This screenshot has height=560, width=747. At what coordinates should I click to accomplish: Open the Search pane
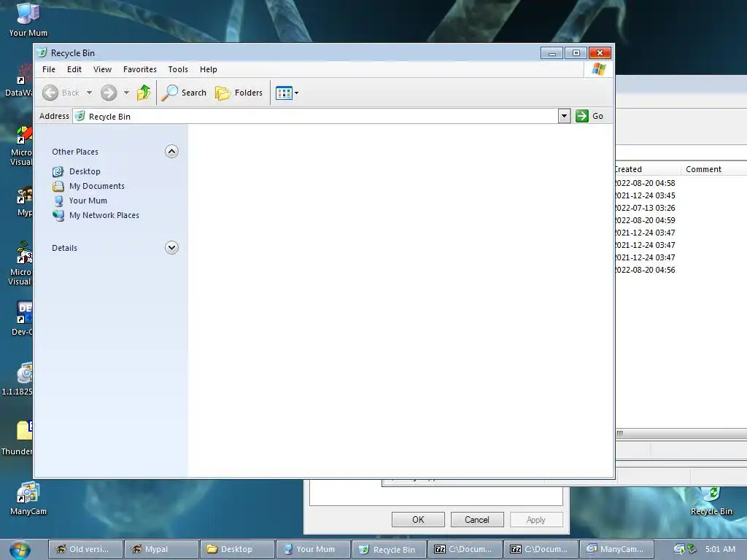[184, 93]
